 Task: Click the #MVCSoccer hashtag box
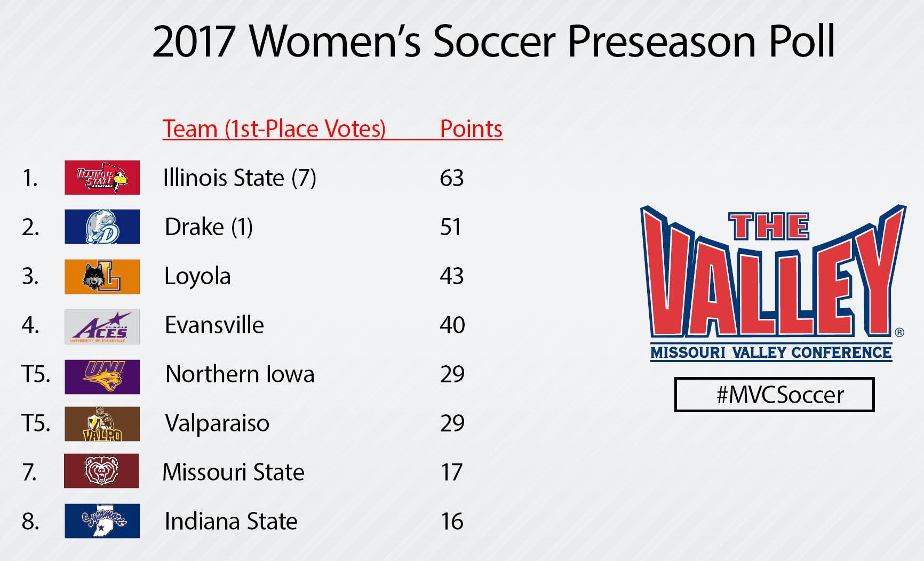[x=774, y=395]
